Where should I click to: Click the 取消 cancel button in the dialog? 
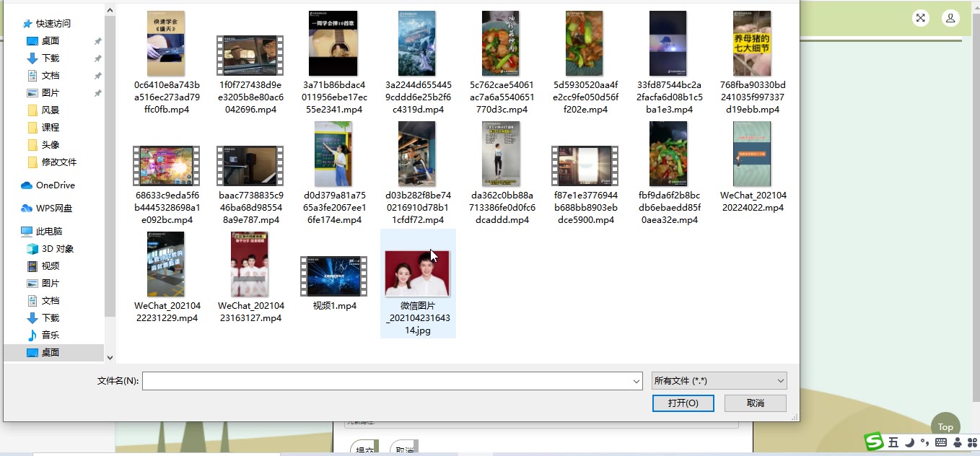click(756, 403)
